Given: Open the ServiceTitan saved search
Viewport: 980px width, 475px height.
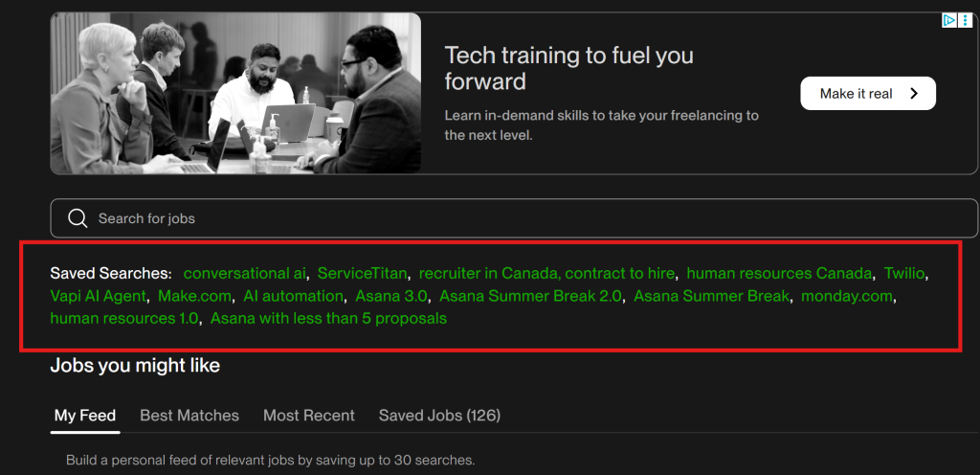Looking at the screenshot, I should 363,274.
